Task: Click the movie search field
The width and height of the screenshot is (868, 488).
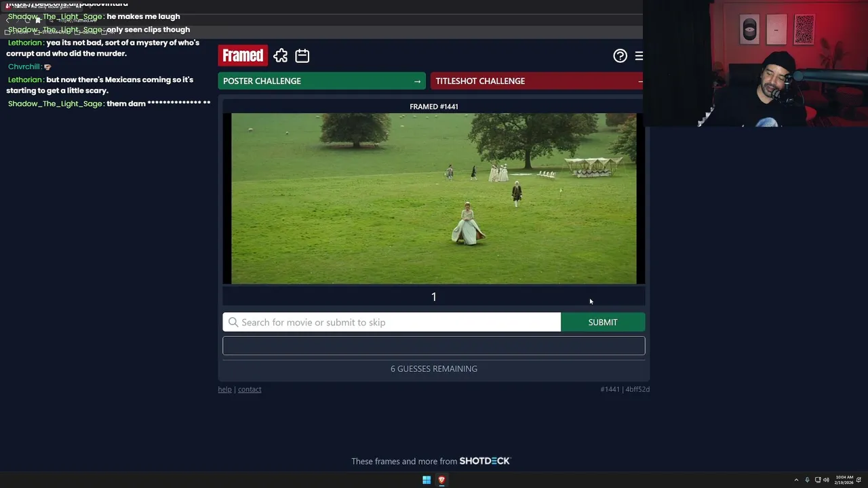Action: [x=392, y=322]
